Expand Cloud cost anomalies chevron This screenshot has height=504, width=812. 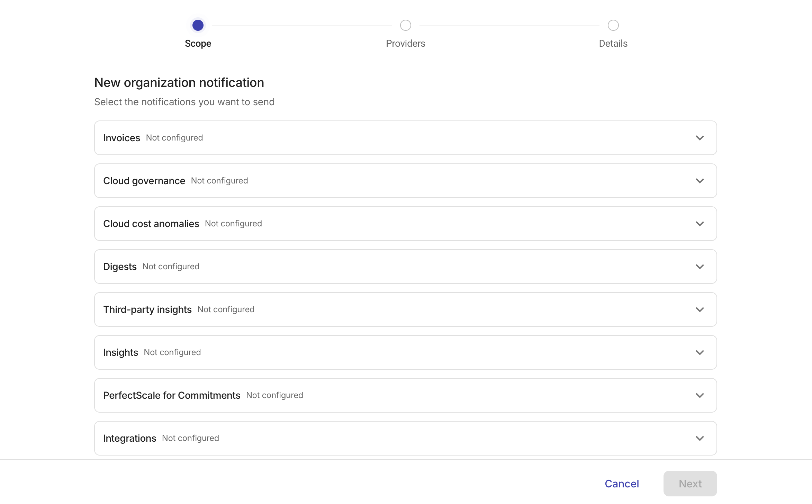pyautogui.click(x=700, y=224)
